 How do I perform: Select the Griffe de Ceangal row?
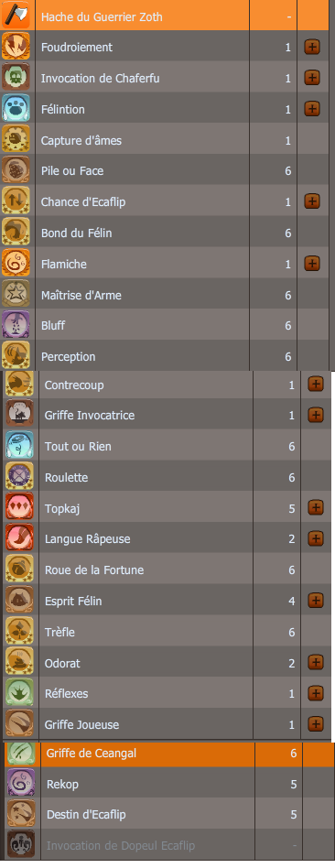point(169,754)
